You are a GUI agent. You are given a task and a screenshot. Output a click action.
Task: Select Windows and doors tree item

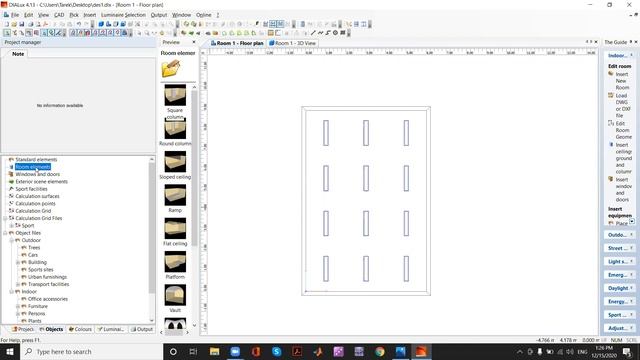tap(37, 174)
